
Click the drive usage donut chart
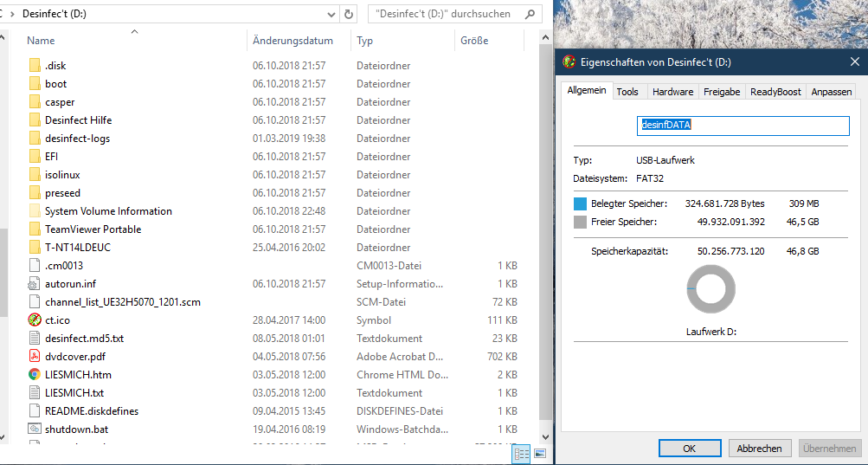710,289
